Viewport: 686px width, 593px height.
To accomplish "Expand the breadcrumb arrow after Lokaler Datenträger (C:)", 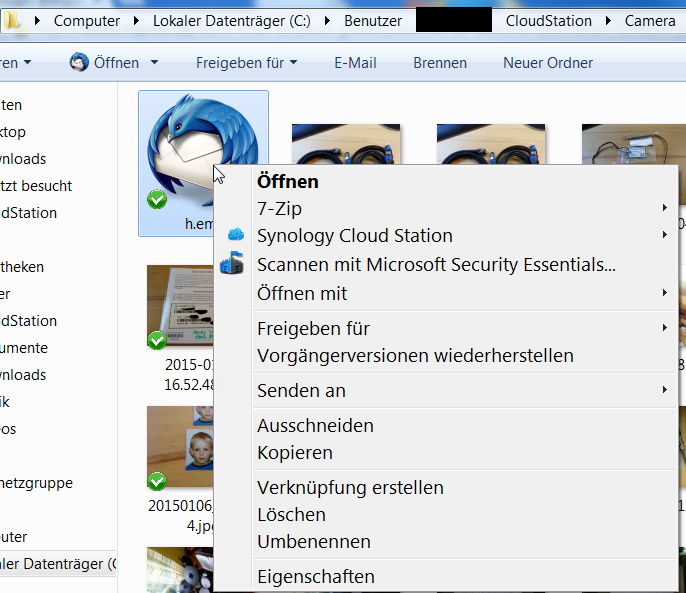I will pyautogui.click(x=327, y=21).
